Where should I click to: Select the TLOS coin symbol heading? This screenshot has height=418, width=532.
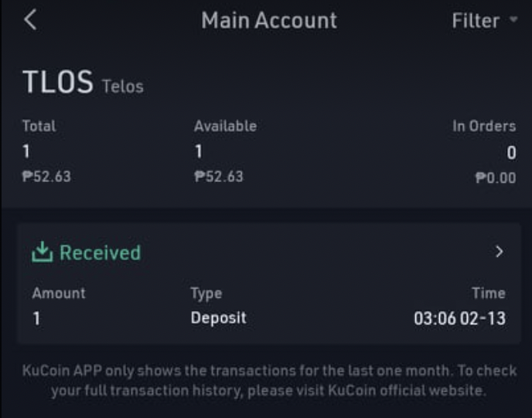[58, 81]
